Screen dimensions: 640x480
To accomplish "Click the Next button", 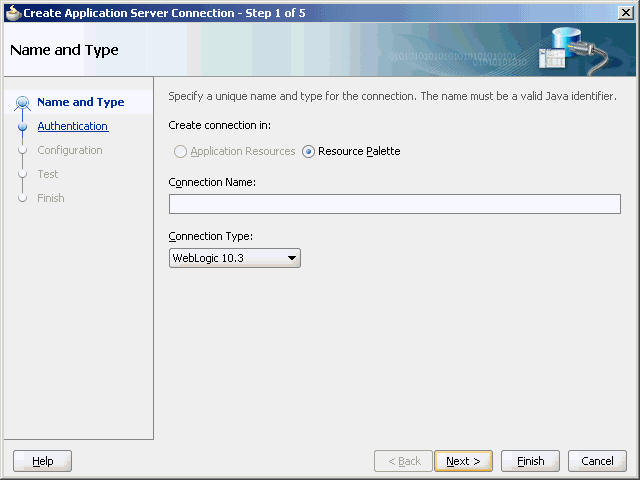I will pos(463,461).
